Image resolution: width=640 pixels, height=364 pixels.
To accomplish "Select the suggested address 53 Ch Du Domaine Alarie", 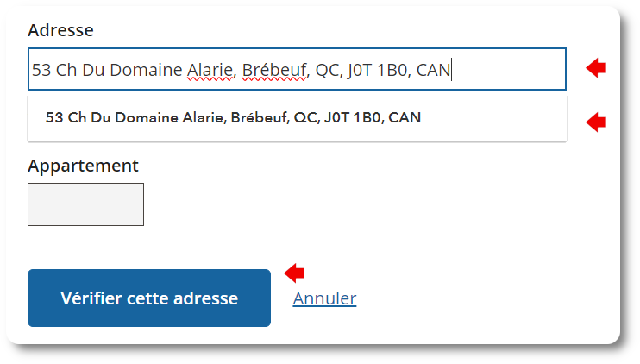I will [x=234, y=117].
